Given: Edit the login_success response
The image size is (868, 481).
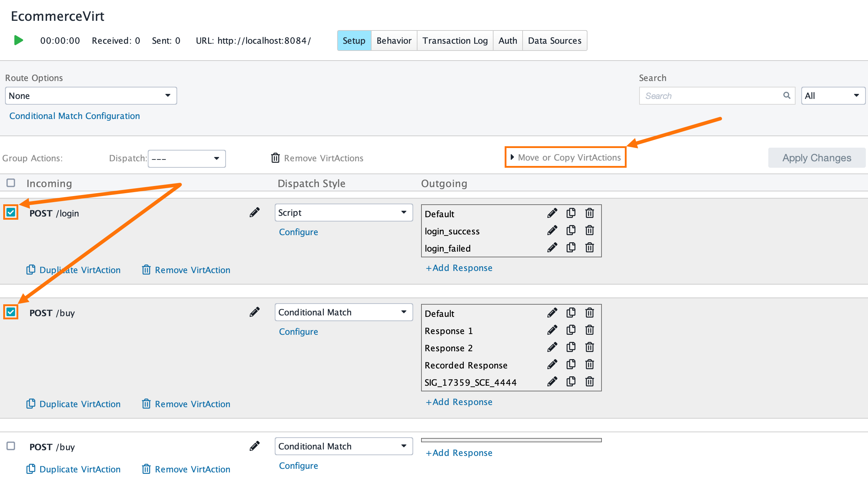Looking at the screenshot, I should (552, 230).
